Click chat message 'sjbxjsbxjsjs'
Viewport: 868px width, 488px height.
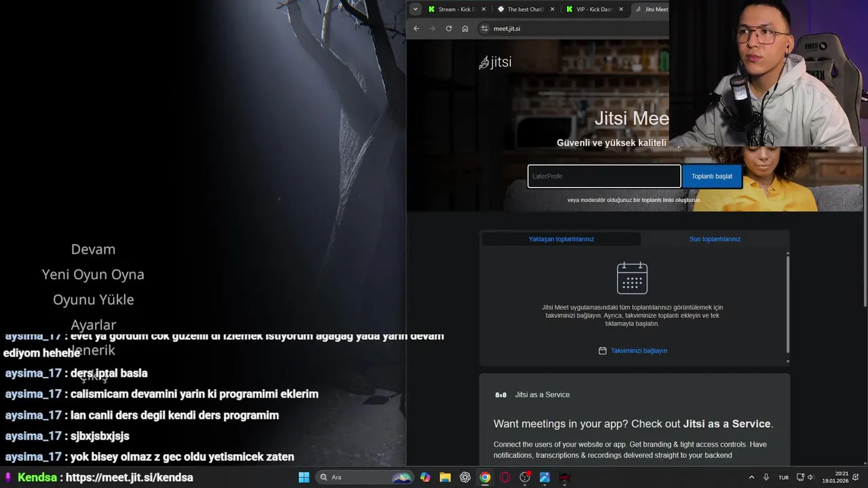100,436
